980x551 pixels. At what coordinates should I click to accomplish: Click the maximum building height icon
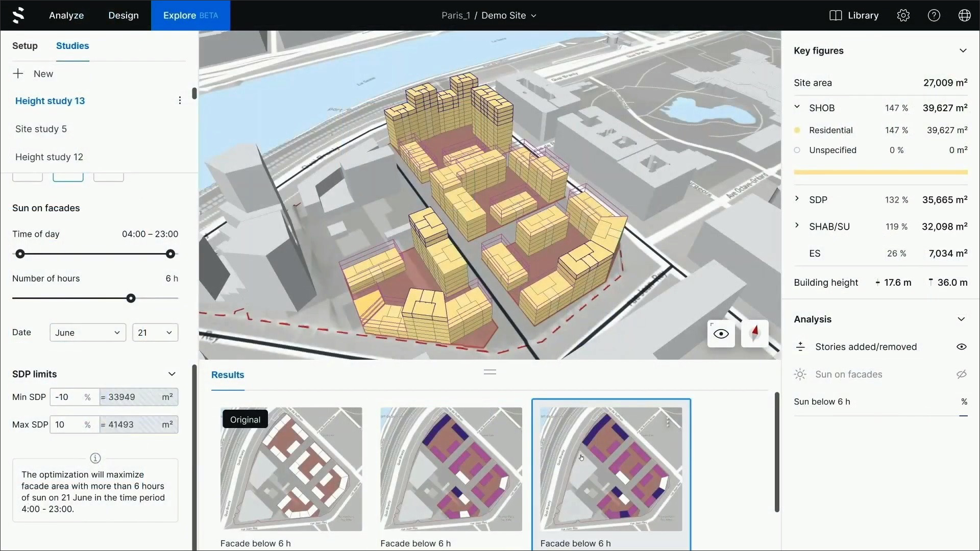(x=931, y=282)
